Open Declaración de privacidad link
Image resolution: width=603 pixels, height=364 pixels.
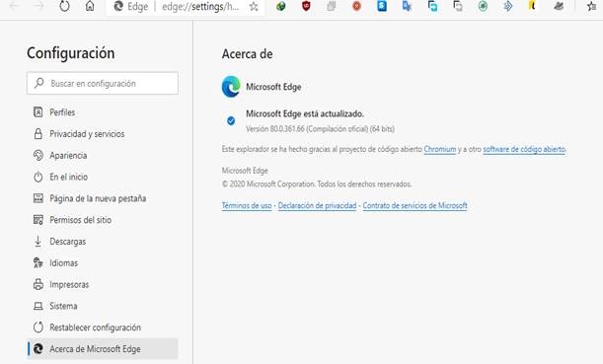(317, 205)
